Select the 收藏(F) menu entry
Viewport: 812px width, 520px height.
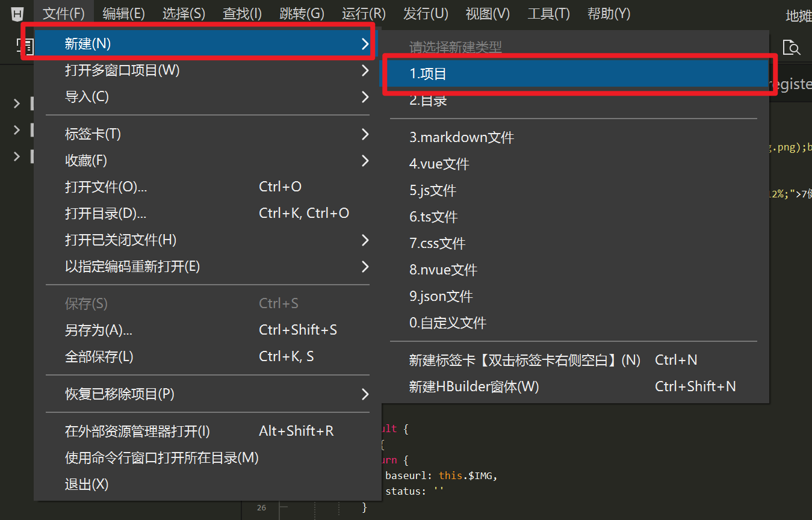pyautogui.click(x=208, y=160)
